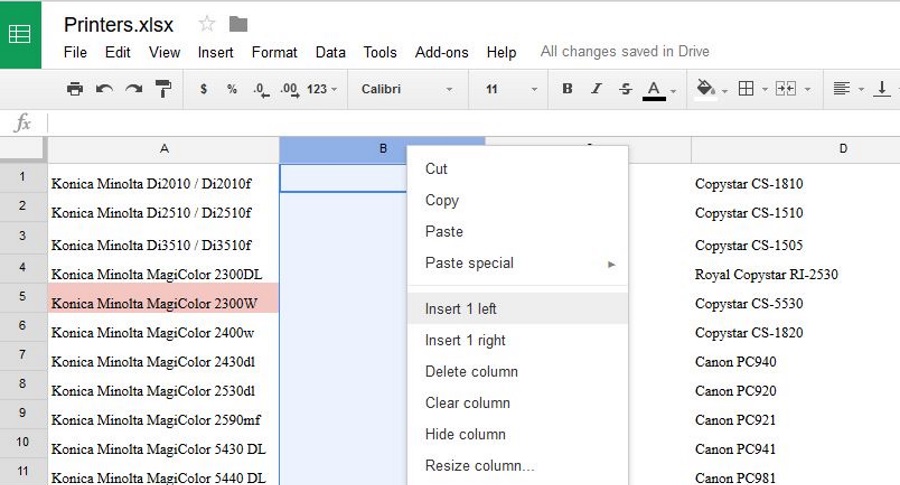Click 'All changes saved in Drive' link

pos(624,52)
